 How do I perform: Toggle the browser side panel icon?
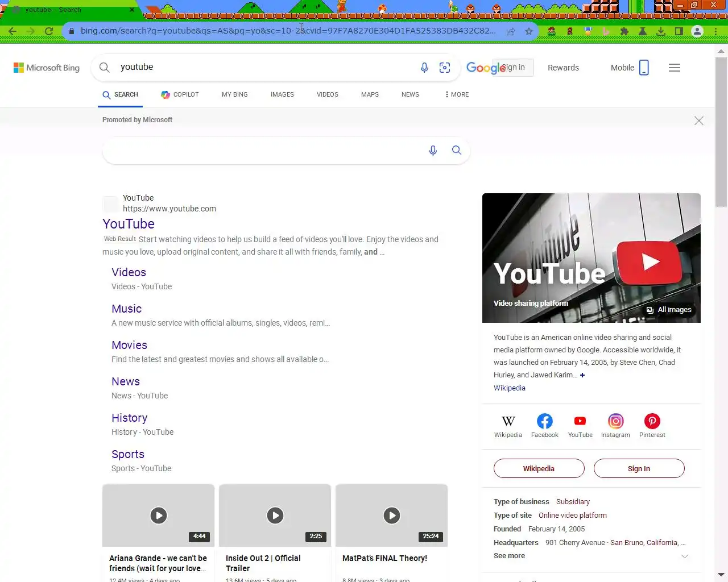pyautogui.click(x=679, y=31)
